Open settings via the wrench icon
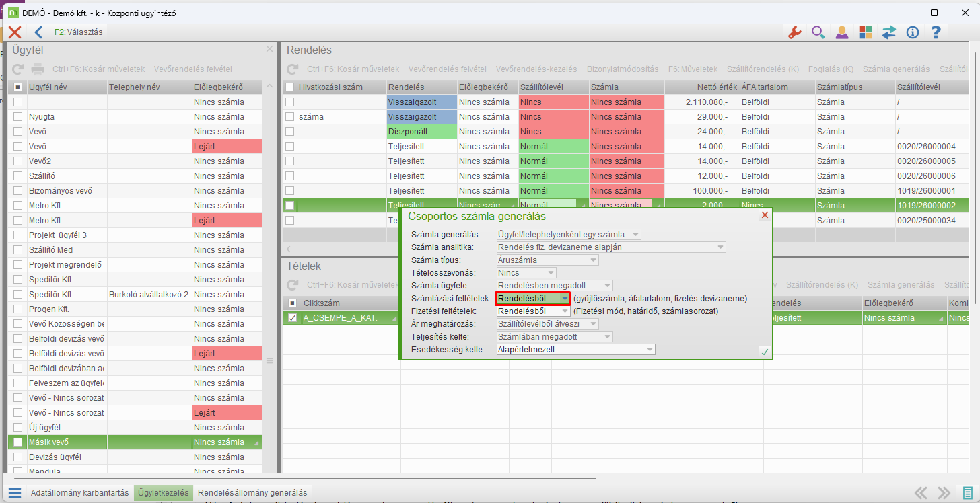The image size is (980, 503). [794, 32]
